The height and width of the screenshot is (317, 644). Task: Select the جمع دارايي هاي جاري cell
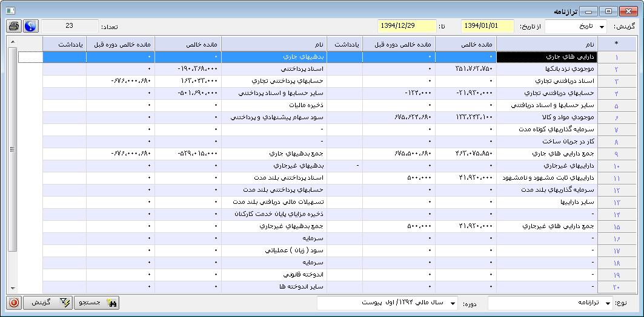[x=546, y=154]
